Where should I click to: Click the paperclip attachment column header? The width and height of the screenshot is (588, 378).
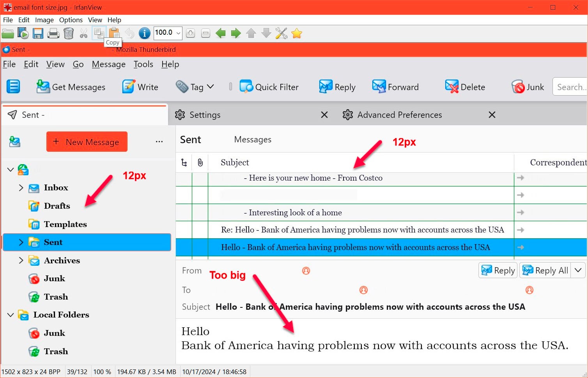pyautogui.click(x=200, y=163)
